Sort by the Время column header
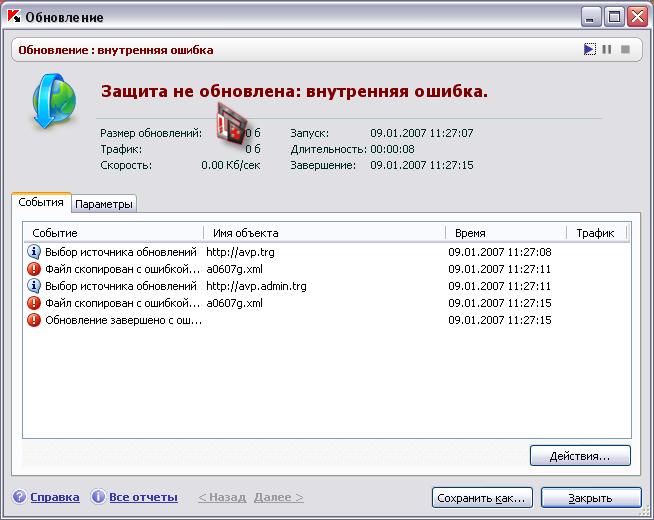This screenshot has width=654, height=520. click(504, 233)
